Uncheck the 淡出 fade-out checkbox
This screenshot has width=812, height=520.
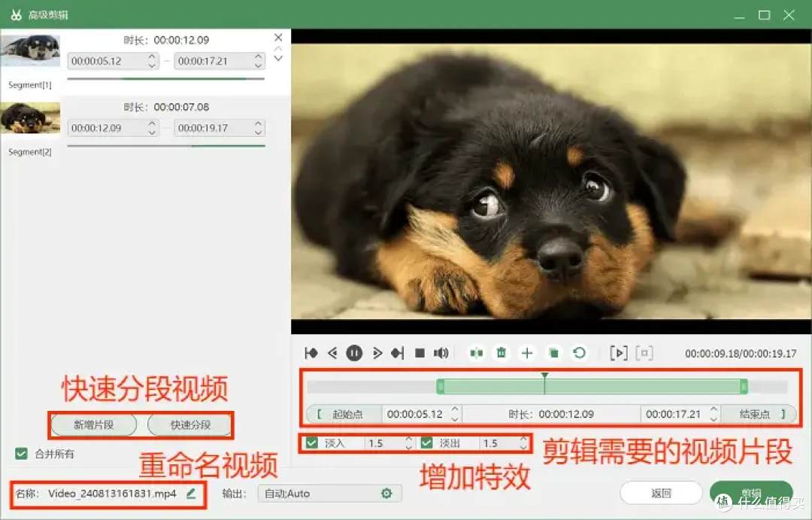tap(427, 442)
